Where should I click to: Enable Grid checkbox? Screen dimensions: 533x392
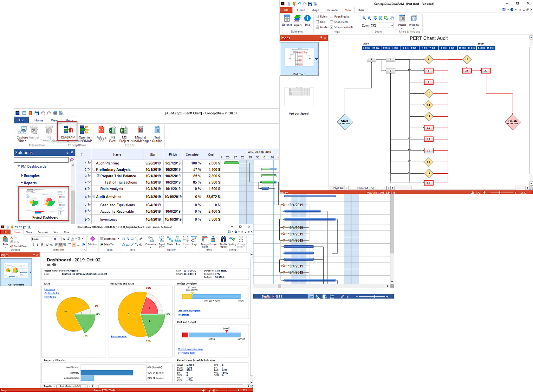coord(317,22)
